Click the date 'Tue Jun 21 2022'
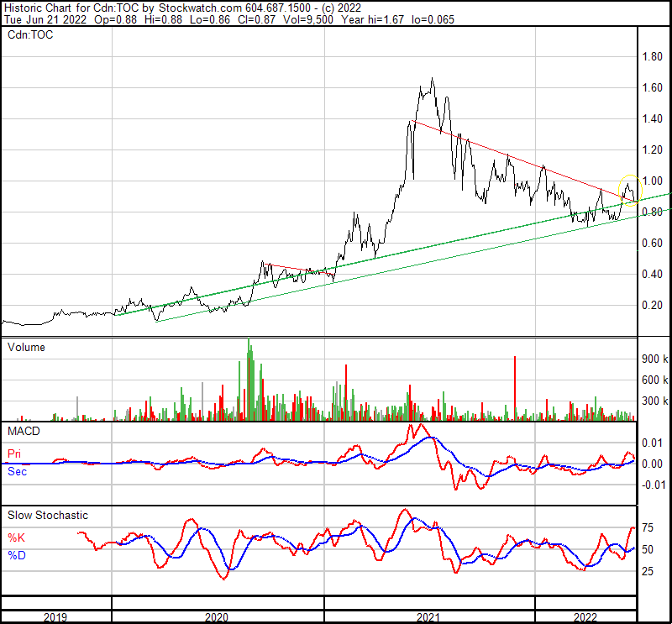Image resolution: width=672 pixels, height=624 pixels. click(45, 19)
